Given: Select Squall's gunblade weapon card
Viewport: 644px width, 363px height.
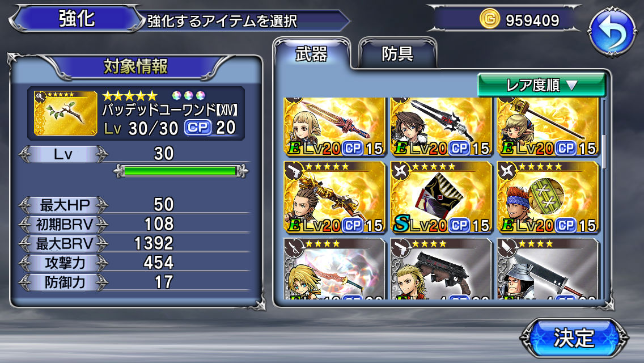Looking at the screenshot, I should (x=441, y=127).
